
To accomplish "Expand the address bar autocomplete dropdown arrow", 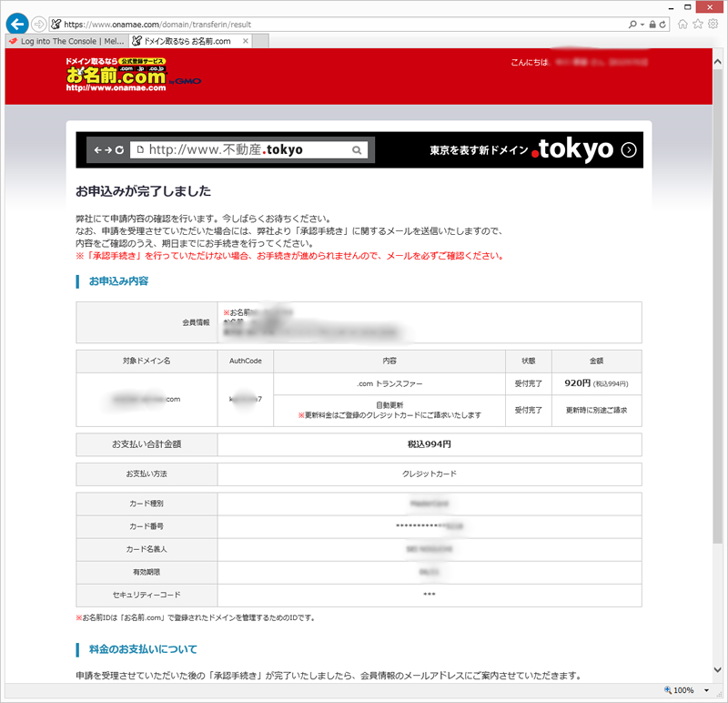I will click(x=642, y=25).
